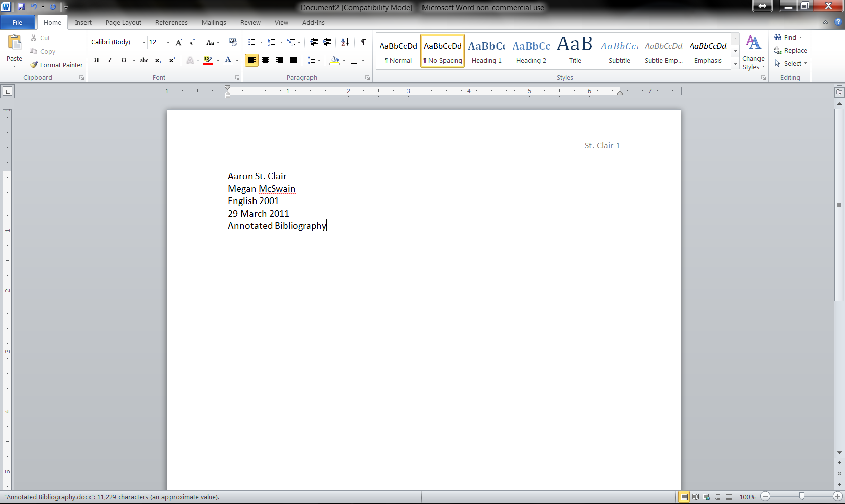Toggle show paragraph marks
This screenshot has width=845, height=504.
click(363, 42)
